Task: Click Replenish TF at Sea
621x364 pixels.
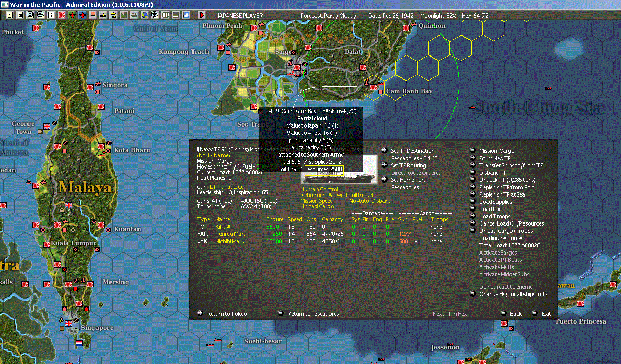Action: pos(502,194)
